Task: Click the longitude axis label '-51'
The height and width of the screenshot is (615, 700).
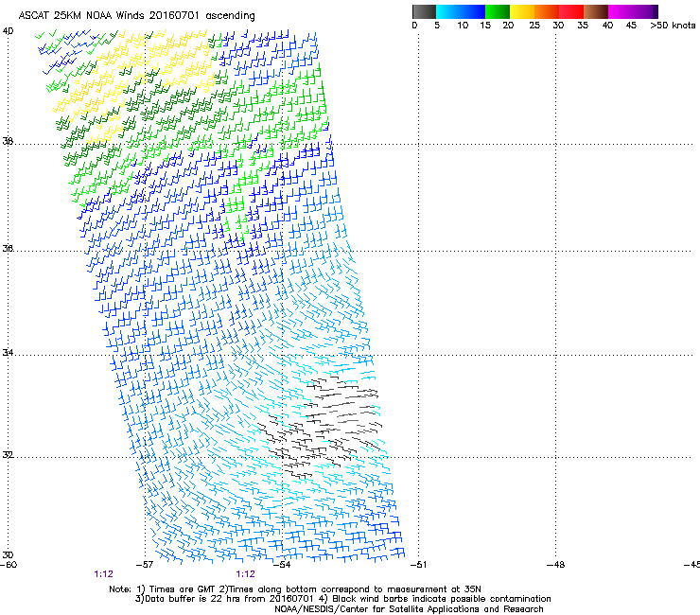Action: click(x=418, y=565)
